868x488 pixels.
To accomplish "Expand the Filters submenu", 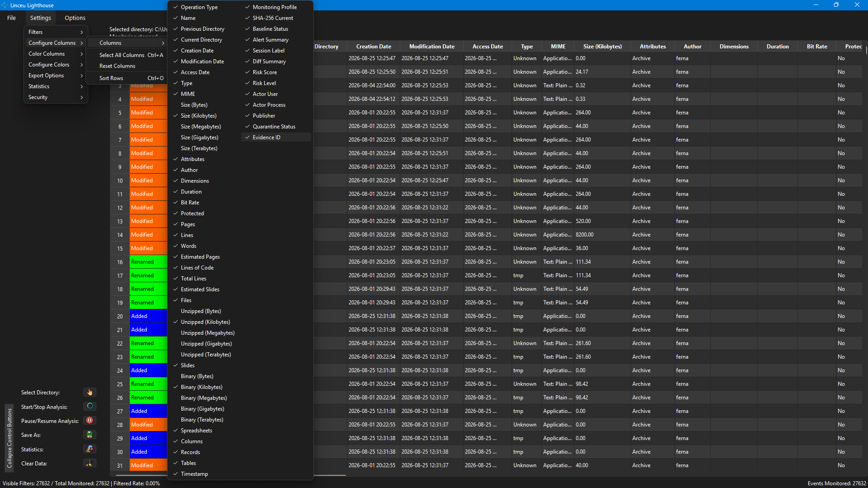I will point(56,32).
